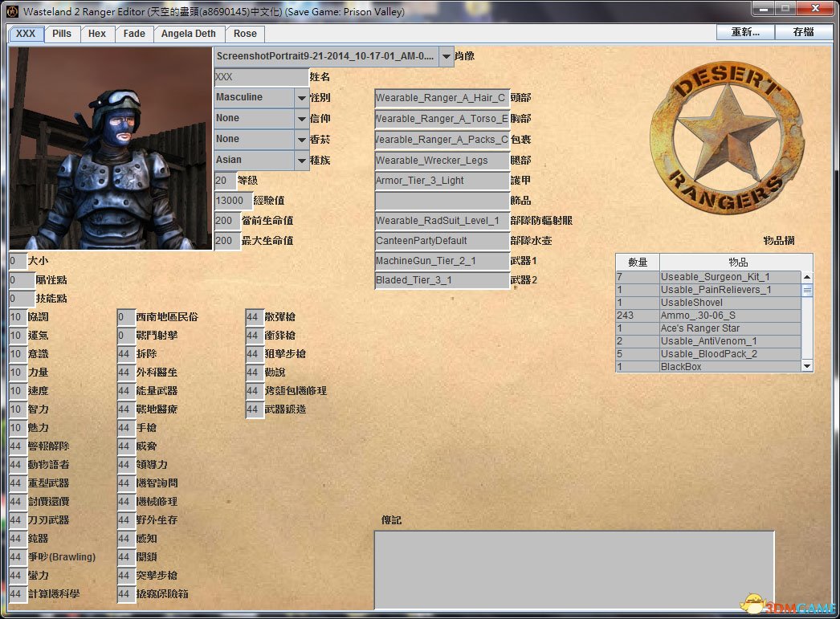
Task: Open the Pills character tab
Action: click(62, 34)
